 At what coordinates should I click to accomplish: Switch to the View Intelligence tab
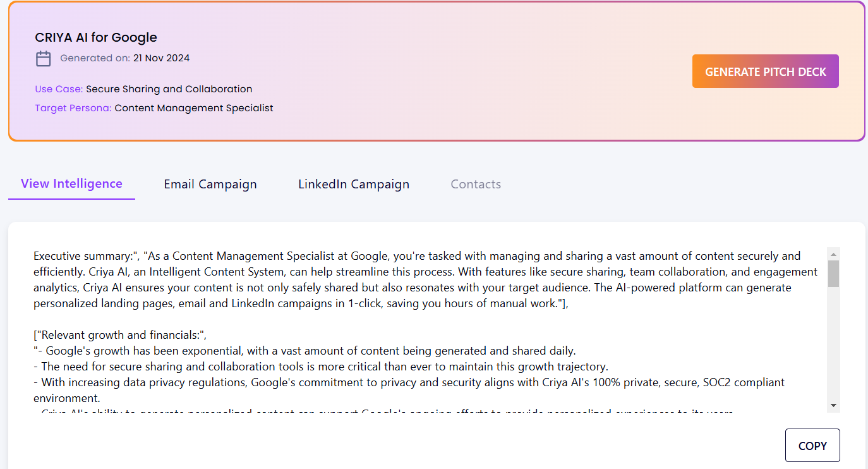pyautogui.click(x=71, y=184)
